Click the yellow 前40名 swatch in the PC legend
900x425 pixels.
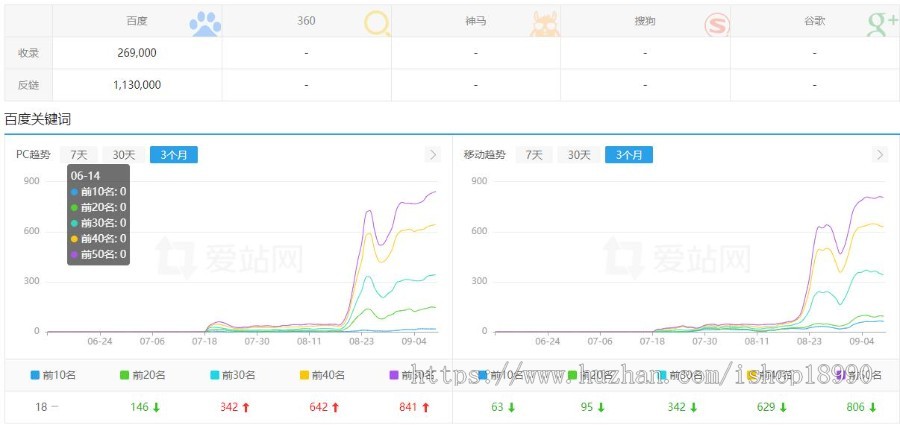point(304,376)
